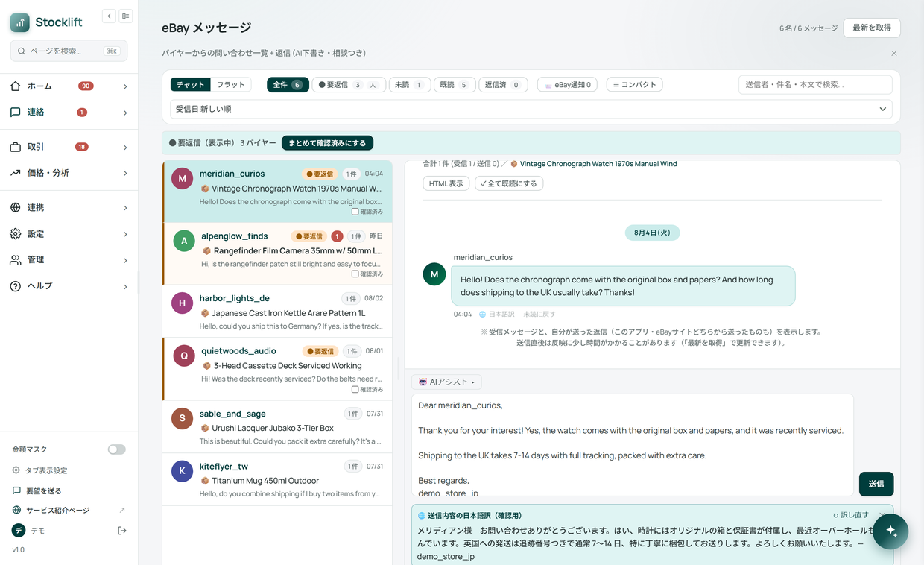Toggle the sidebar layout panel icon

coord(126,16)
